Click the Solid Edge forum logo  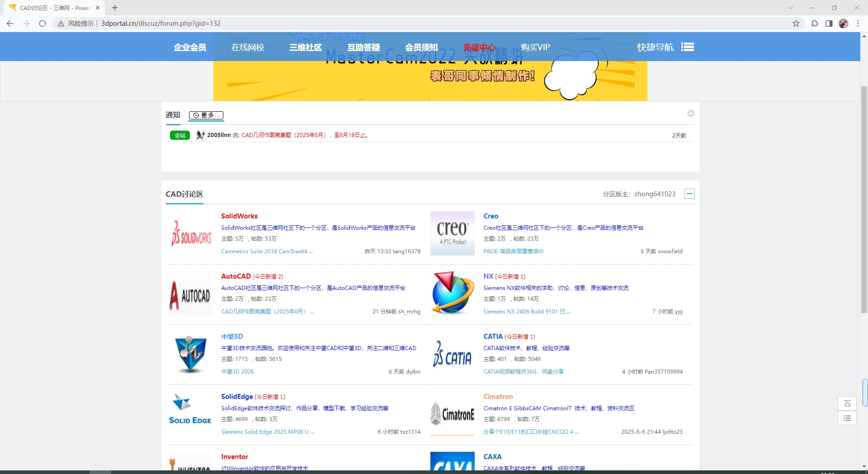190,414
